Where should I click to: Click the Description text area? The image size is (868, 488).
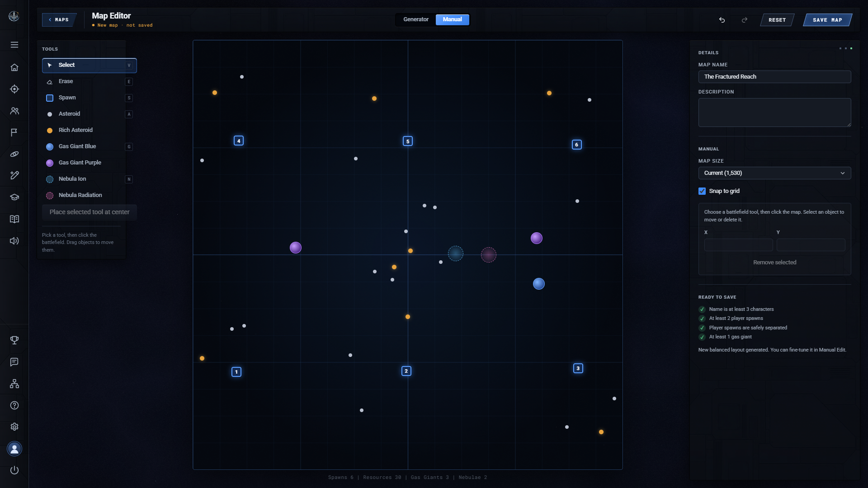coord(774,113)
